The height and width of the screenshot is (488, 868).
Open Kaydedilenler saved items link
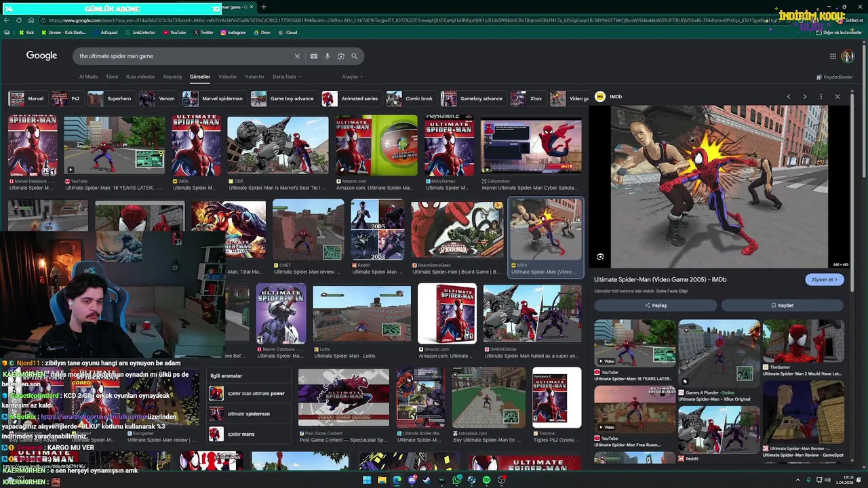(x=835, y=77)
